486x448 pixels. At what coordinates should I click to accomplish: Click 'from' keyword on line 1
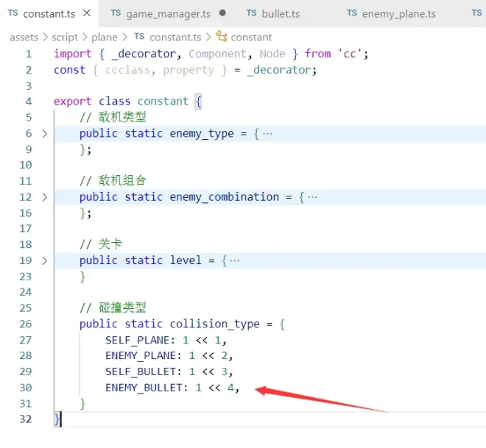click(318, 54)
